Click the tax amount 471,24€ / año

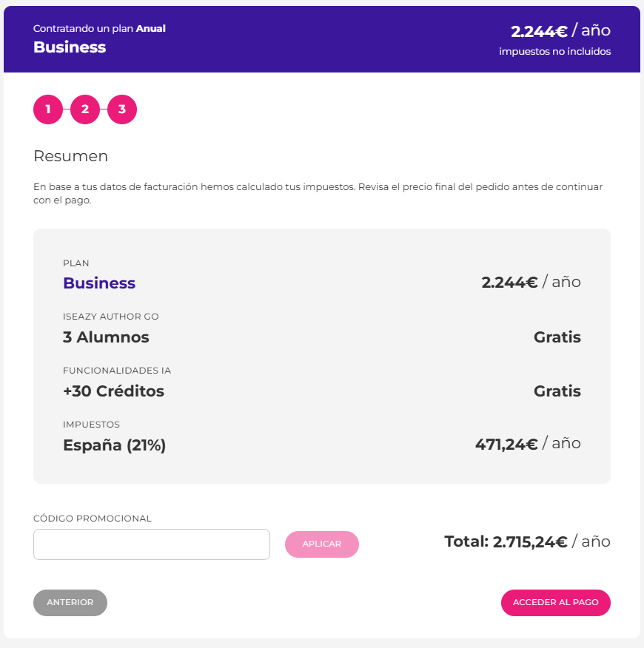click(x=527, y=444)
